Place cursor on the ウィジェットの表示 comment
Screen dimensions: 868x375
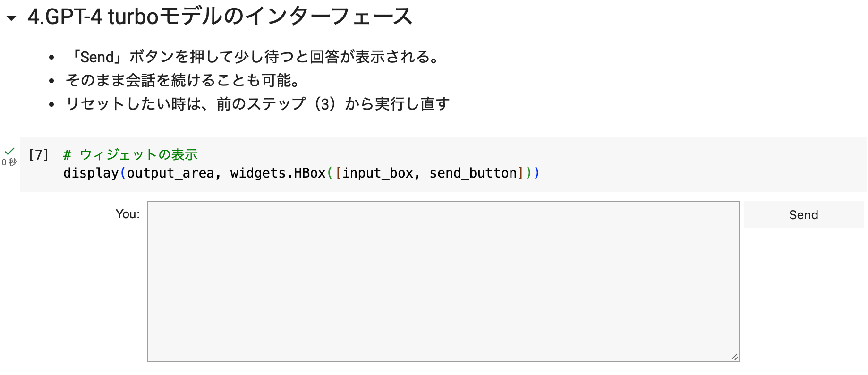138,155
